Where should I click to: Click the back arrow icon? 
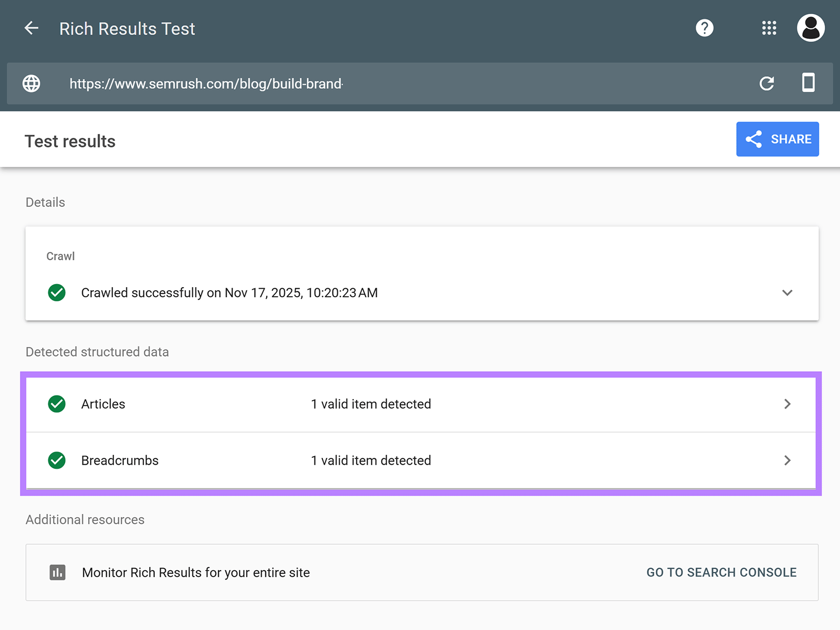[x=31, y=28]
